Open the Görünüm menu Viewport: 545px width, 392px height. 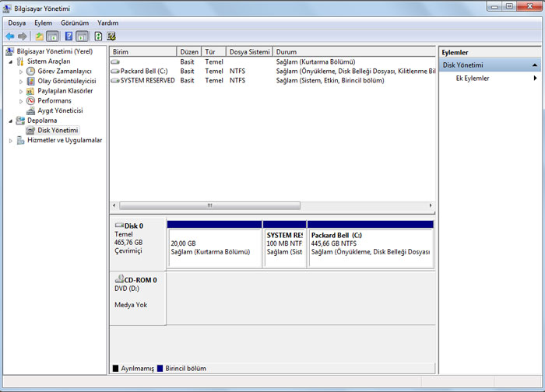[75, 23]
